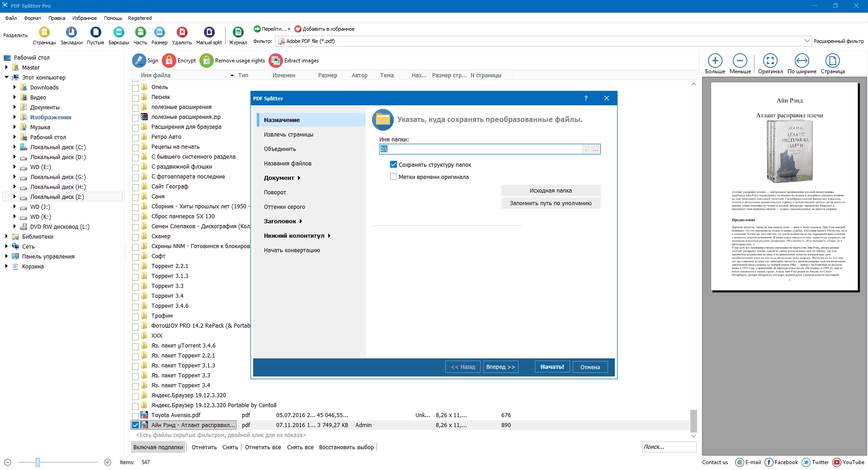The image size is (868, 470).
Task: Expand the Downloads tree node
Action: coord(14,87)
